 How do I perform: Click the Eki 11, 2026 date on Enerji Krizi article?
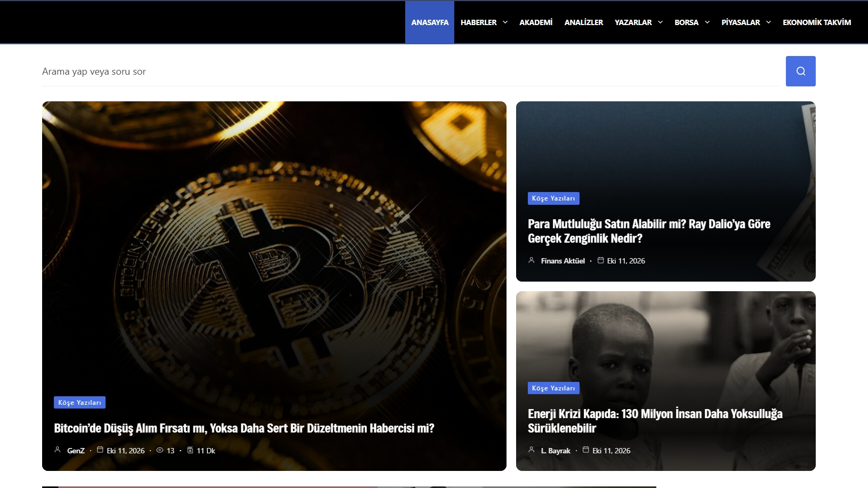[x=612, y=451]
